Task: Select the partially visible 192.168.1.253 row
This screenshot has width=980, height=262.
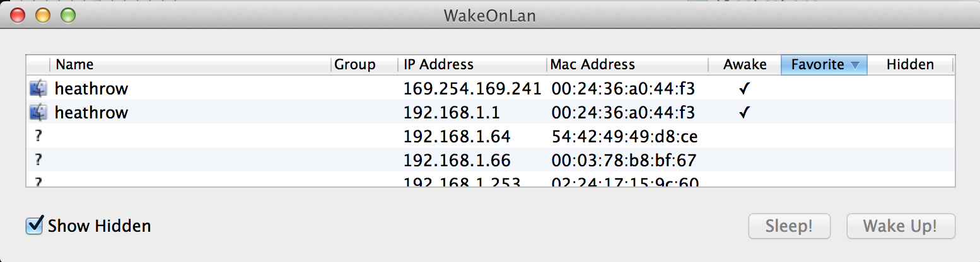Action: pos(461,182)
